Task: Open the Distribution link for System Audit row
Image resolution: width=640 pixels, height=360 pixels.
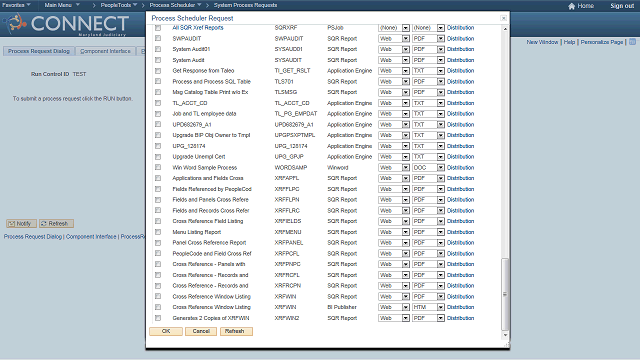Action: [x=460, y=60]
